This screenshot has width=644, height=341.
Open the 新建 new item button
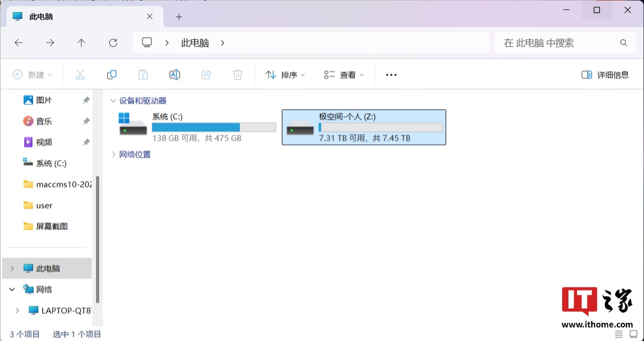pyautogui.click(x=33, y=75)
